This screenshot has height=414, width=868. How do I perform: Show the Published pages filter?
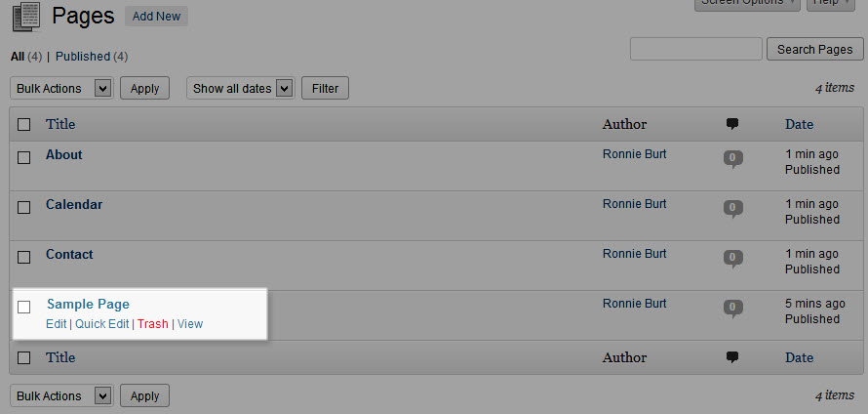point(83,57)
